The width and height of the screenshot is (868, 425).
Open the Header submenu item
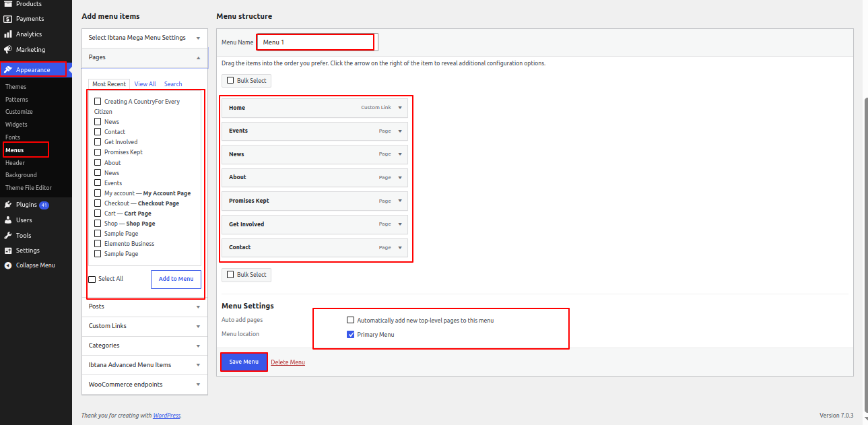(15, 163)
